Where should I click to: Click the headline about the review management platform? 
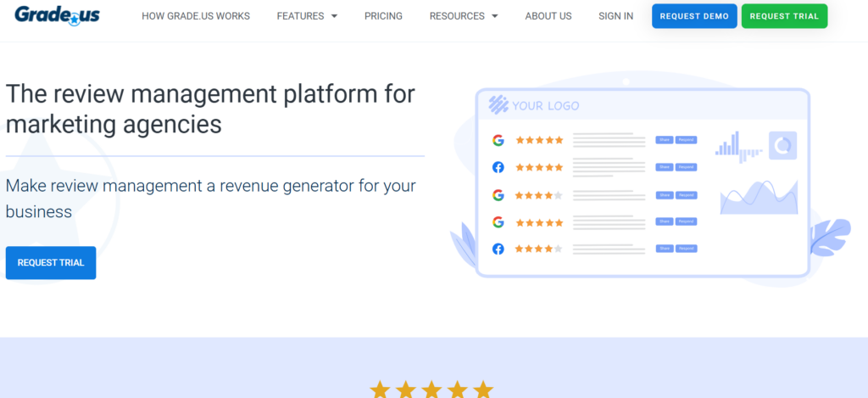210,109
